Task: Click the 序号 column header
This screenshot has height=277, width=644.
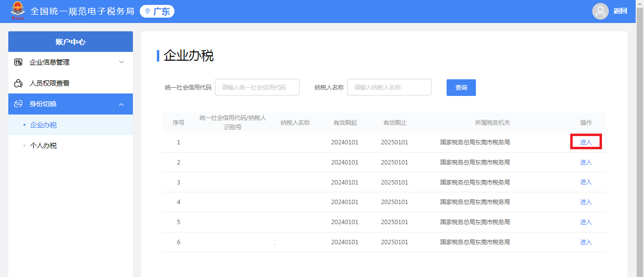Action: point(178,122)
